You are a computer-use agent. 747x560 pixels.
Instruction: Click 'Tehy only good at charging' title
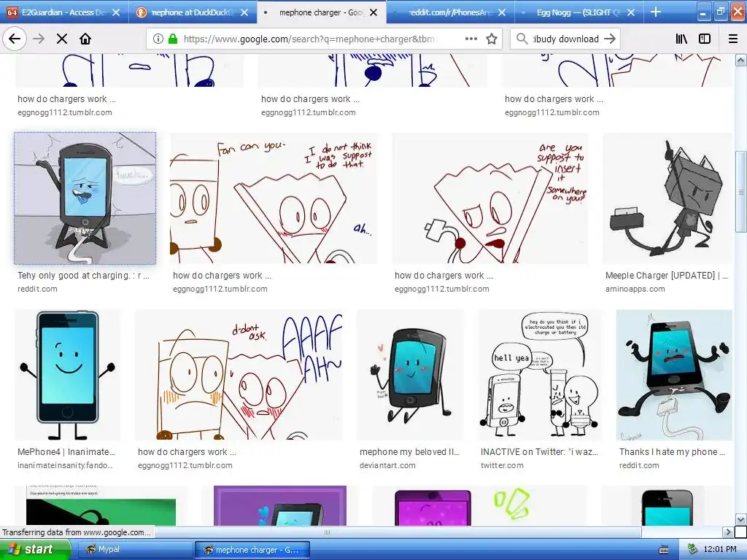tap(83, 275)
